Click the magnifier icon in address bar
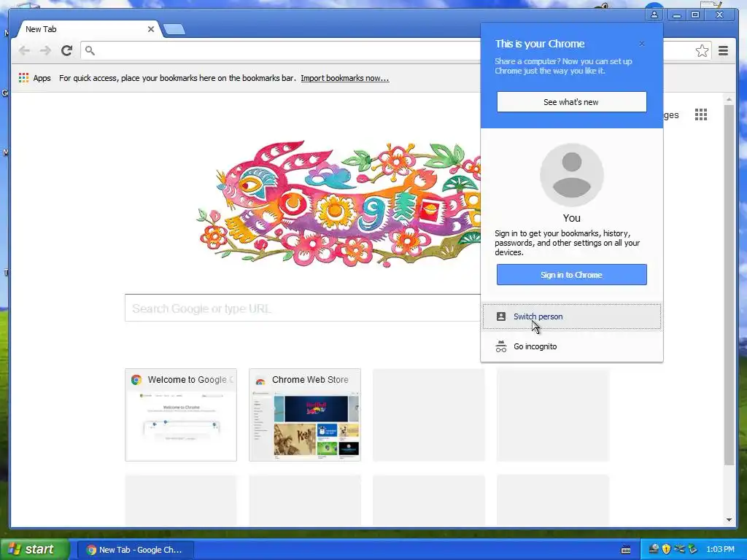Screen dimensions: 747x560 click(x=90, y=50)
